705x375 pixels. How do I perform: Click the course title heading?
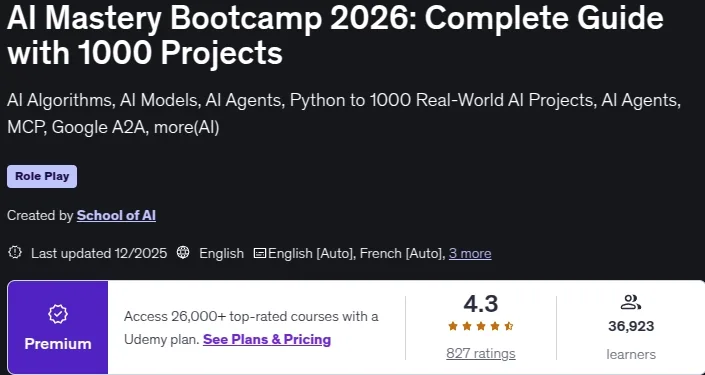click(x=335, y=36)
